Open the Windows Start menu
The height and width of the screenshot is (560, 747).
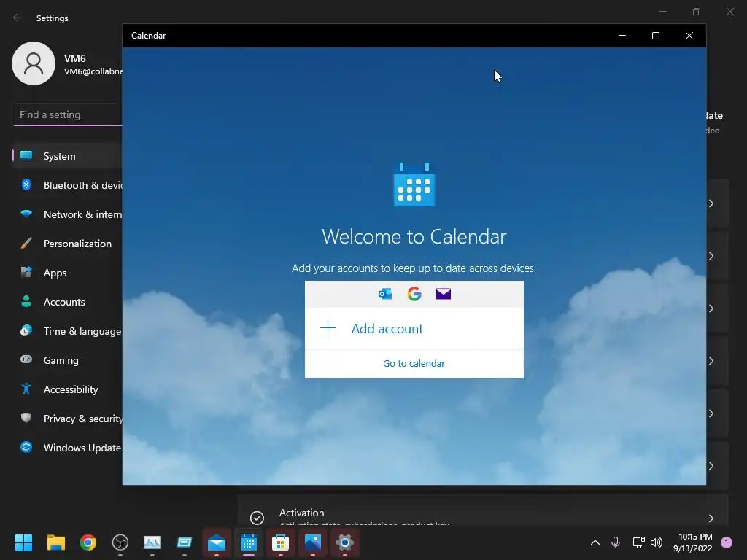coord(23,542)
